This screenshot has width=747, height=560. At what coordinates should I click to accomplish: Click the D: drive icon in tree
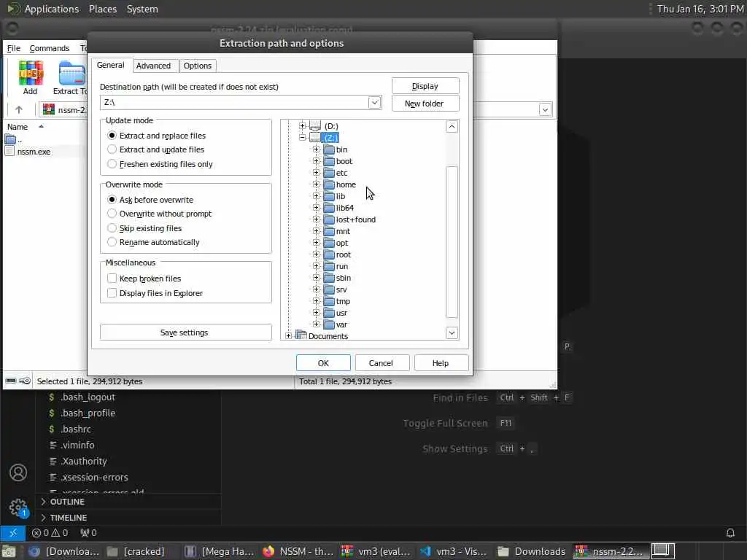pyautogui.click(x=315, y=125)
